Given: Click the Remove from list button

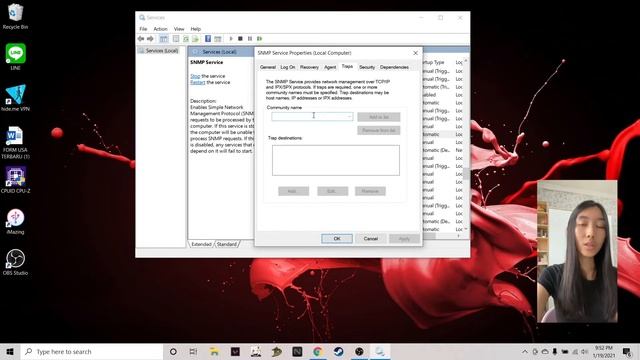Looking at the screenshot, I should click(x=379, y=131).
